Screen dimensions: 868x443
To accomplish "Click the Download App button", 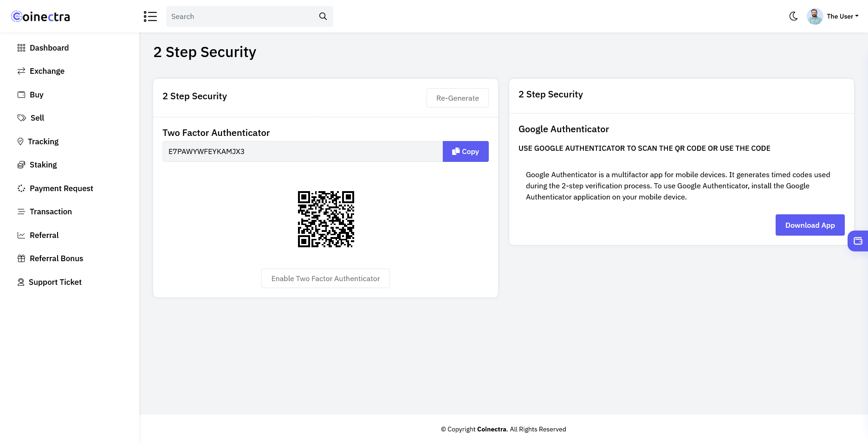I will 810,225.
